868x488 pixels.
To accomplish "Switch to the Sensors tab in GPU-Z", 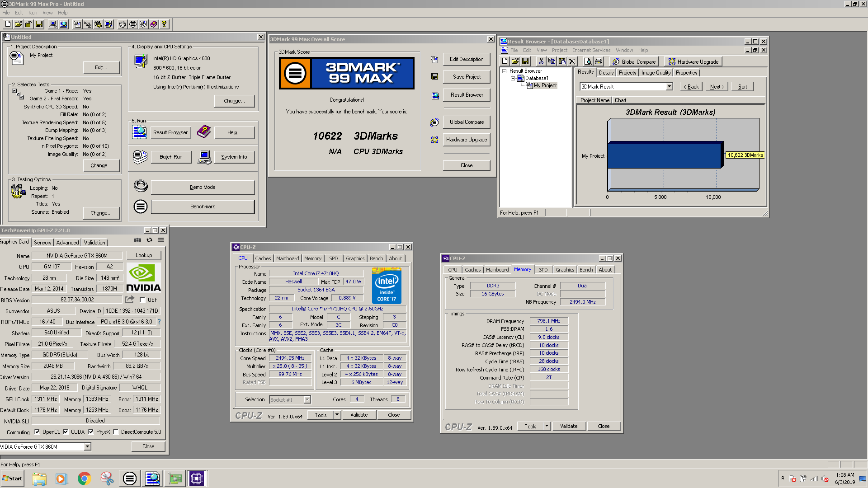I will [x=42, y=243].
